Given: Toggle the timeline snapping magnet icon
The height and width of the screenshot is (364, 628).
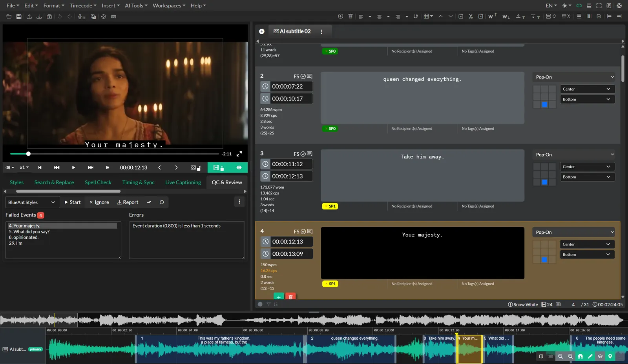Looking at the screenshot, I should click(x=580, y=356).
